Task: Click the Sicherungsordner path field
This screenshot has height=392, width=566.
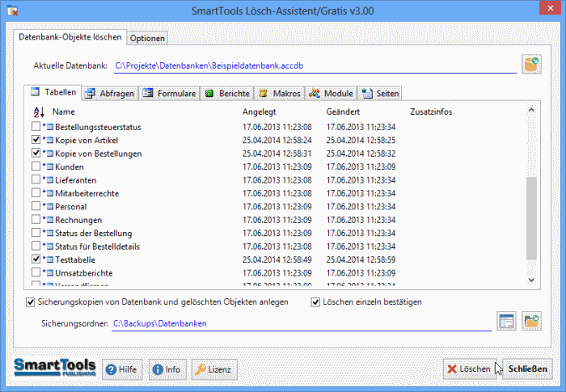Action: (302, 323)
